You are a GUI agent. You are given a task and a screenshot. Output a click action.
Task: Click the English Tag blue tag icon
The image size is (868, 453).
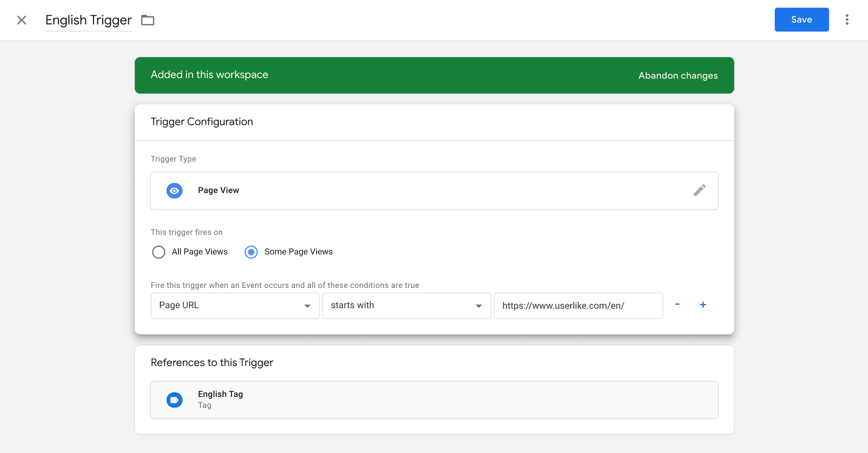175,400
